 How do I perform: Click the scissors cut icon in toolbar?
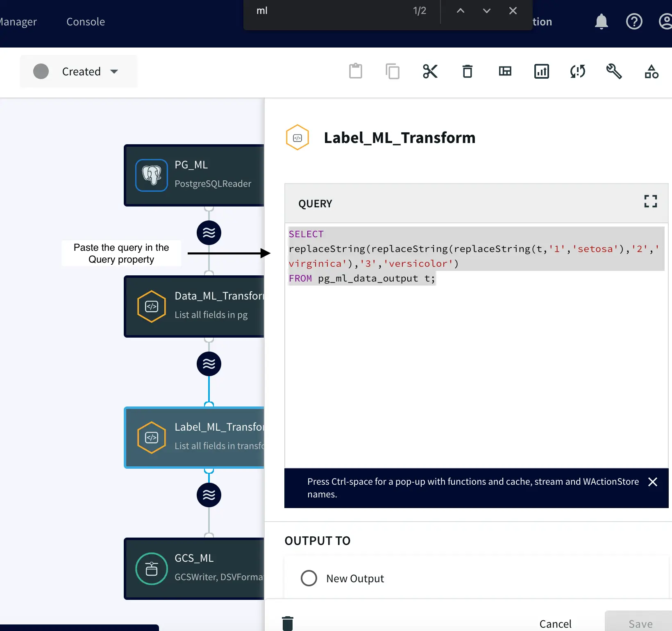point(430,71)
